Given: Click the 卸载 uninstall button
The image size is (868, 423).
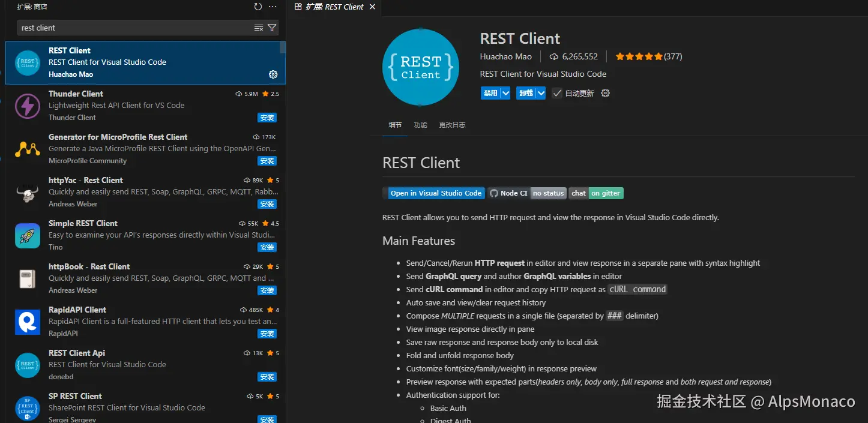Looking at the screenshot, I should coord(526,93).
